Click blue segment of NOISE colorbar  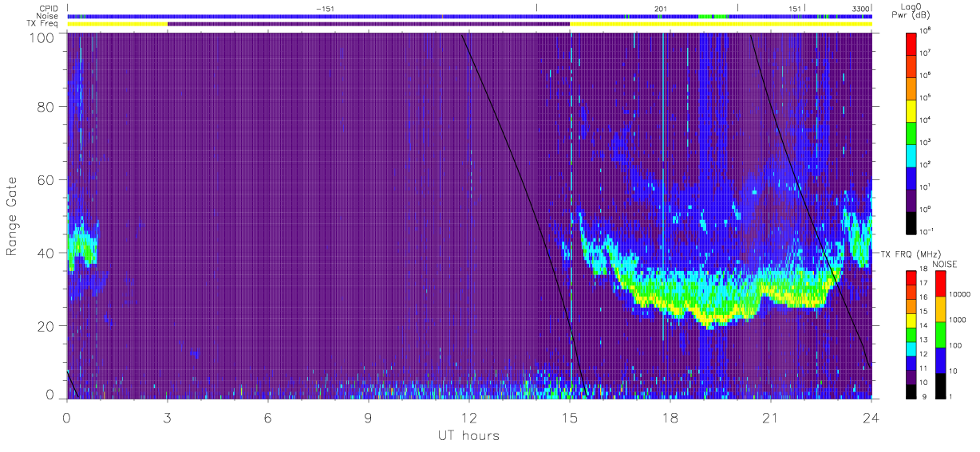940,360
